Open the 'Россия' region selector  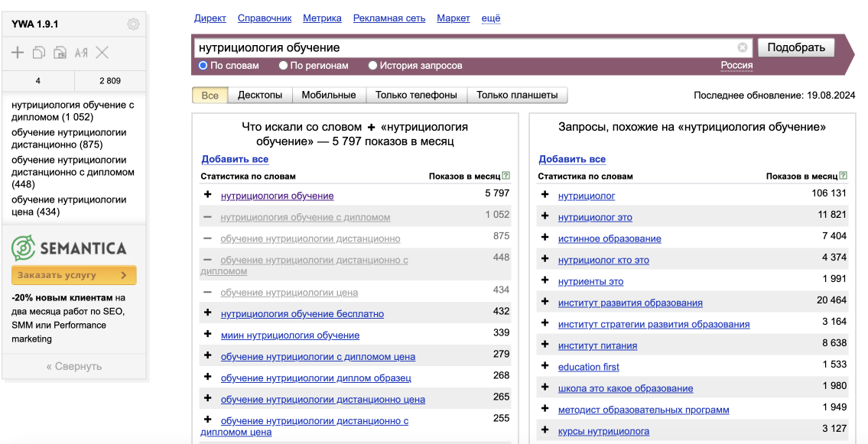coord(736,65)
